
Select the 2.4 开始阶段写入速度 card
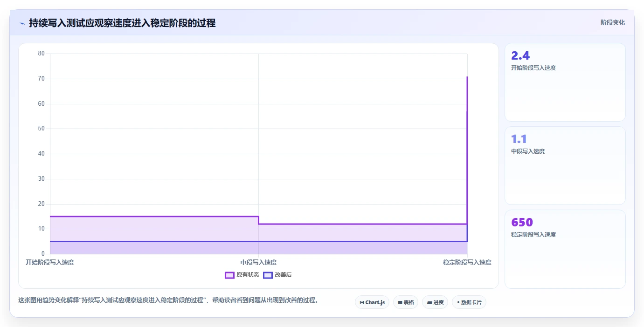click(565, 82)
